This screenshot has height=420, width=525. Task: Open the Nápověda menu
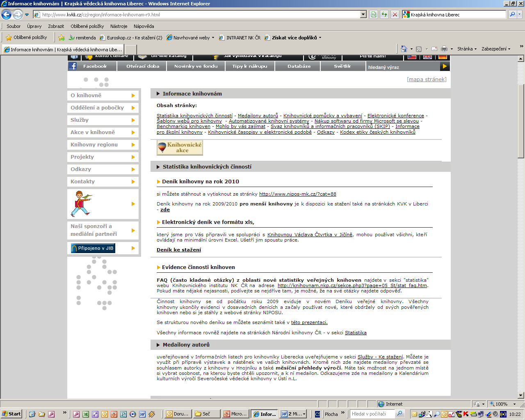144,26
